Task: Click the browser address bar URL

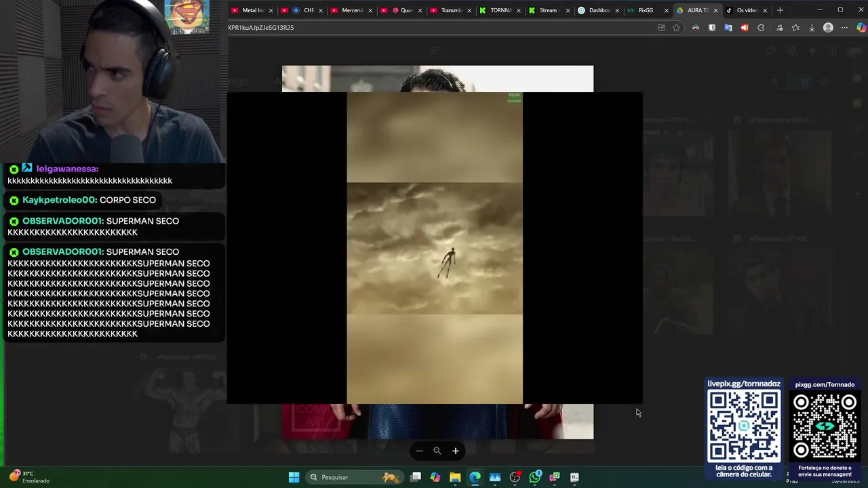Action: (261, 28)
